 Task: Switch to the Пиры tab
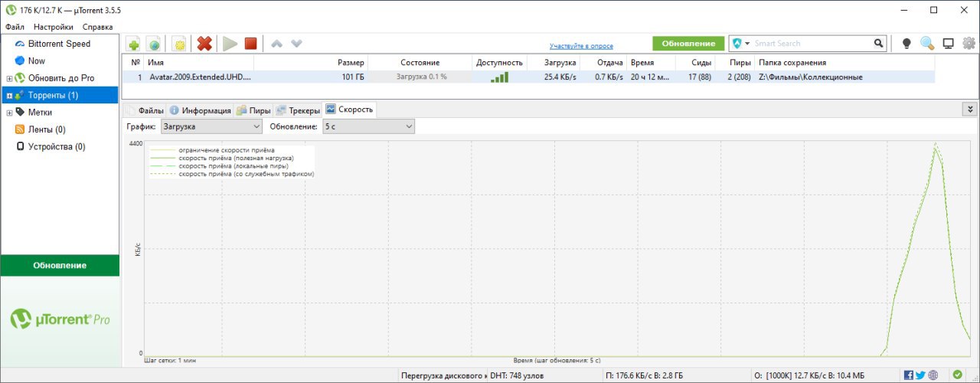pos(253,110)
